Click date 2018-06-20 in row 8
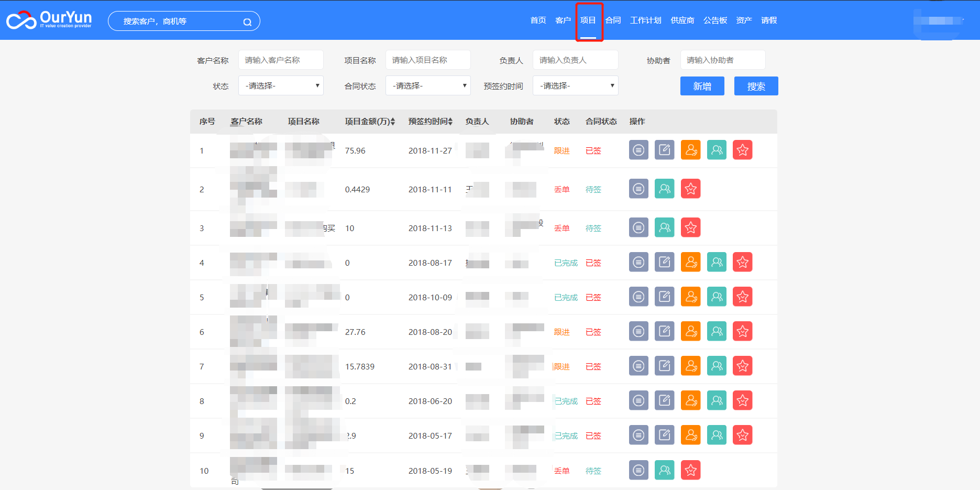Viewport: 980px width, 490px height. point(430,401)
